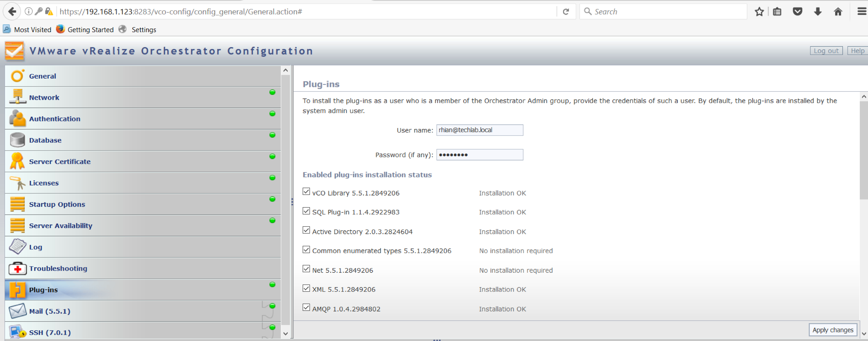Select the Authentication tab
868x341 pixels.
(143, 119)
